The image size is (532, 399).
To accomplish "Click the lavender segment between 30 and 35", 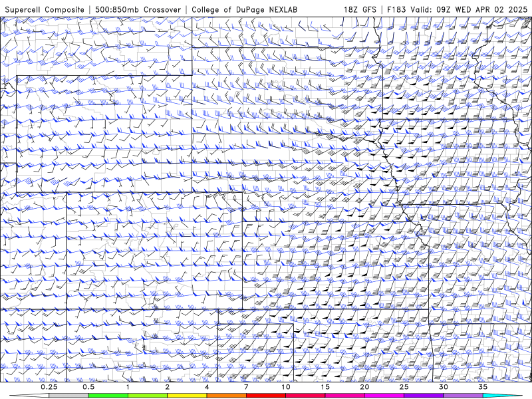I will (x=463, y=396).
